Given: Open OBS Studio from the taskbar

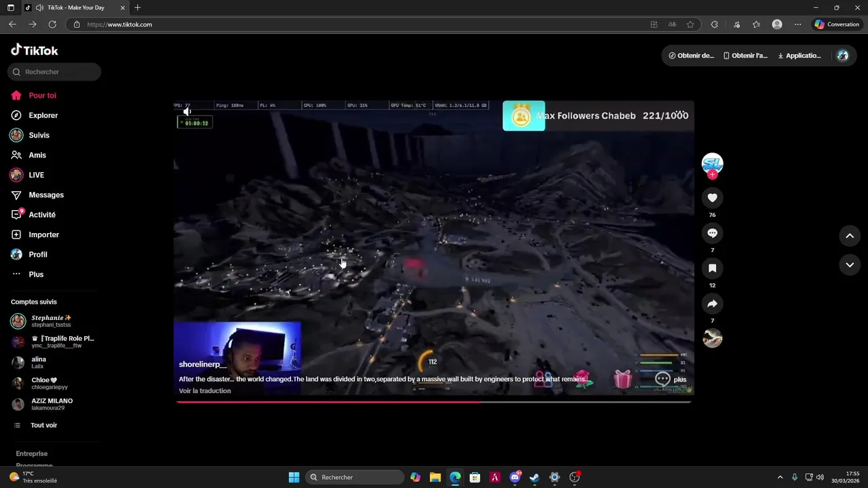Looking at the screenshot, I should (574, 477).
